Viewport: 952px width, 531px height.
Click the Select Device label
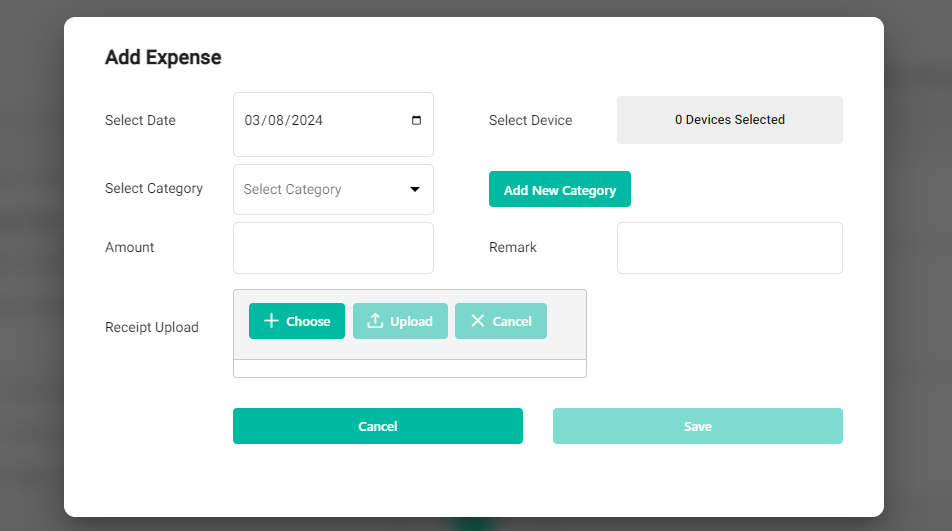530,120
